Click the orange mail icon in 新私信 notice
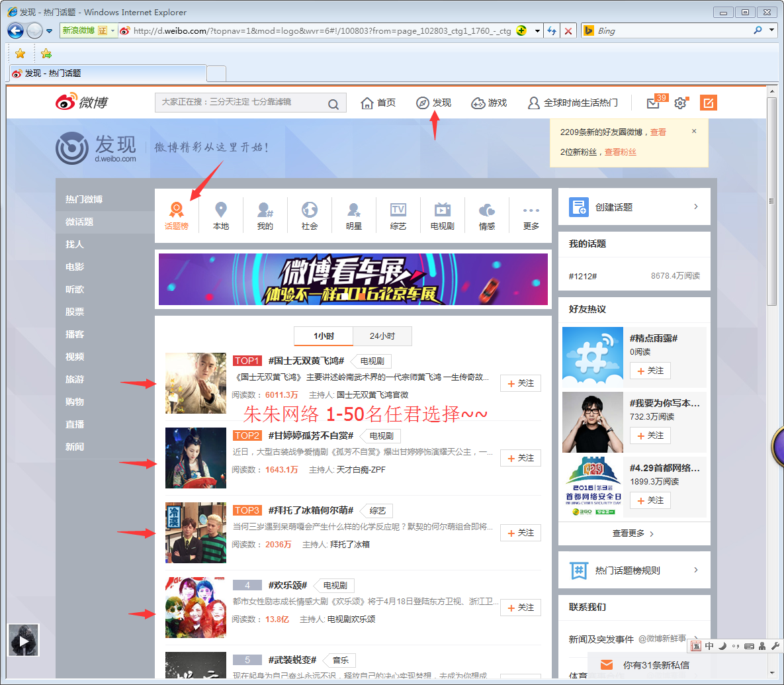 click(x=607, y=664)
